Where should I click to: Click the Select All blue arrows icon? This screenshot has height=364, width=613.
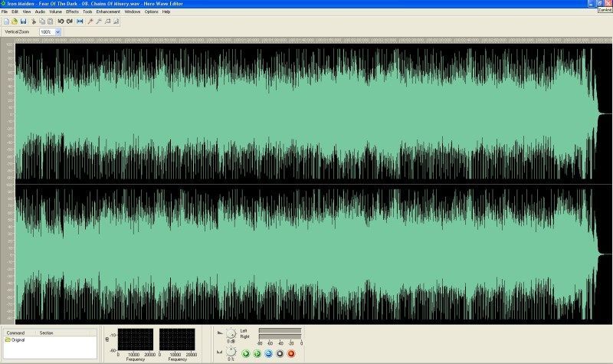tap(80, 21)
